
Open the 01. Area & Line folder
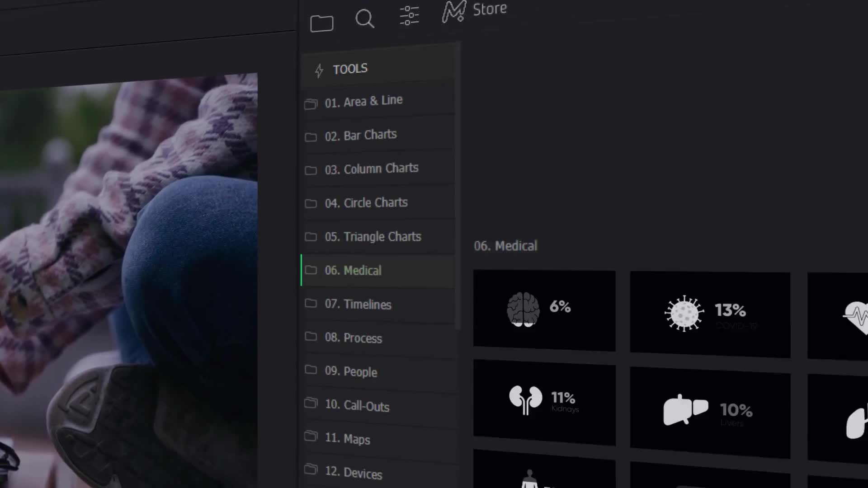coord(363,101)
